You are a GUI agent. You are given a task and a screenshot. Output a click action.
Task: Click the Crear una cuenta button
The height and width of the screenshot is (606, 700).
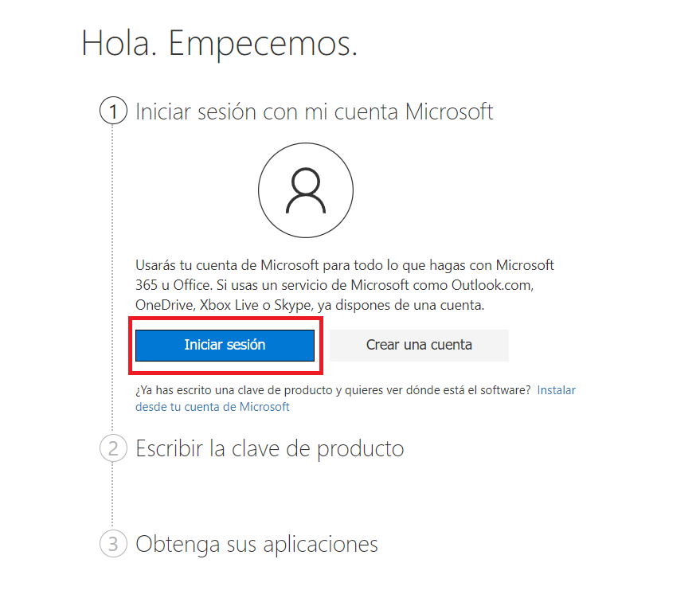[x=419, y=345]
